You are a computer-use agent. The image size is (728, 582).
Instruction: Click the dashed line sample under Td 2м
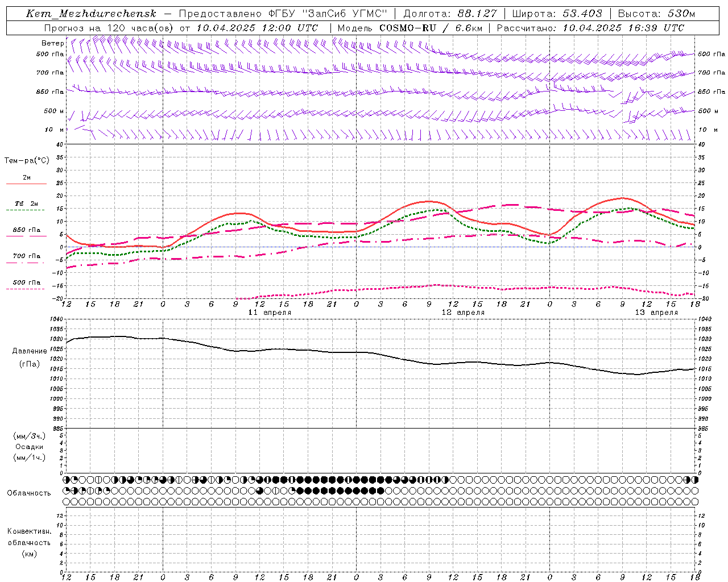pyautogui.click(x=26, y=210)
